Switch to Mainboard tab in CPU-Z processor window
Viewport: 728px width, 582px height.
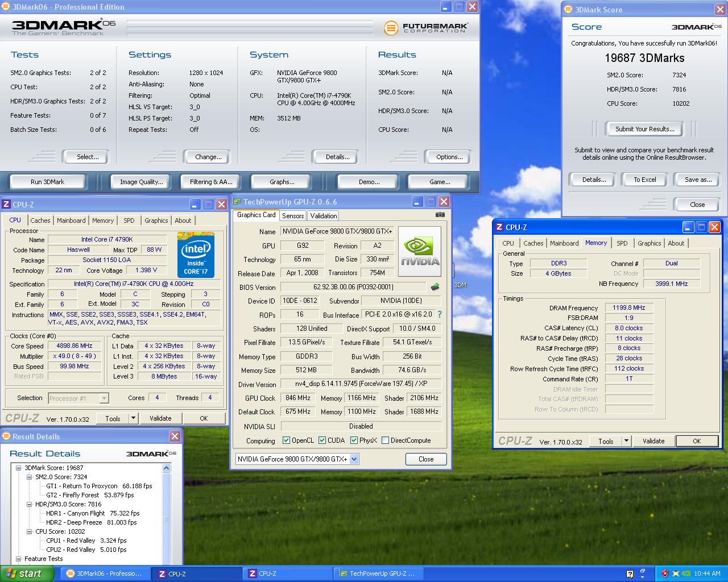pos(71,221)
